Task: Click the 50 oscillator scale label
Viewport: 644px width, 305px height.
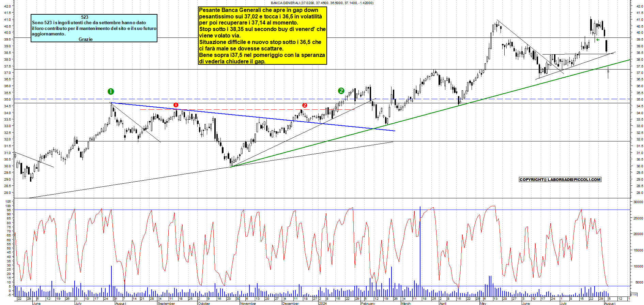Action: (9, 248)
